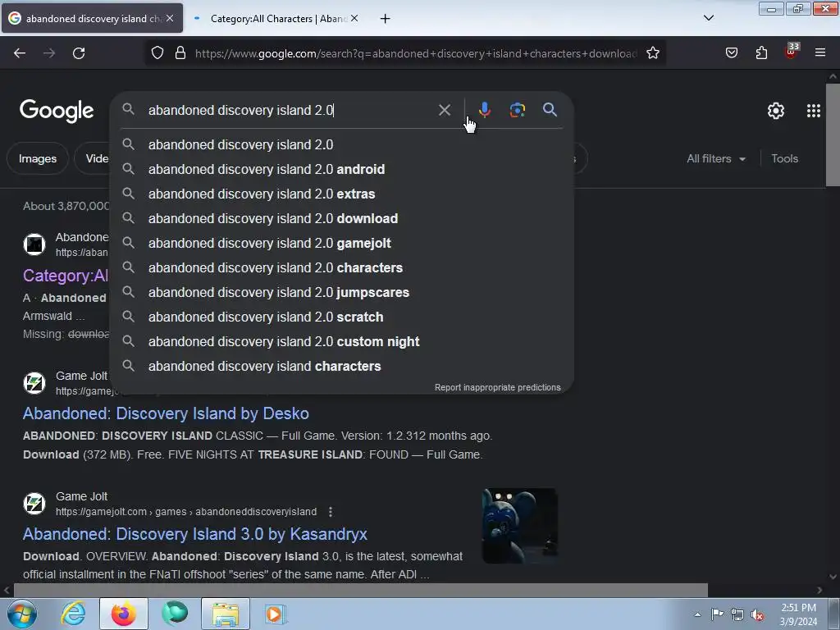Viewport: 840px width, 630px height.
Task: Open 'Abandoned: Discovery Island 3.0 by Kasandryx'
Action: pos(195,534)
